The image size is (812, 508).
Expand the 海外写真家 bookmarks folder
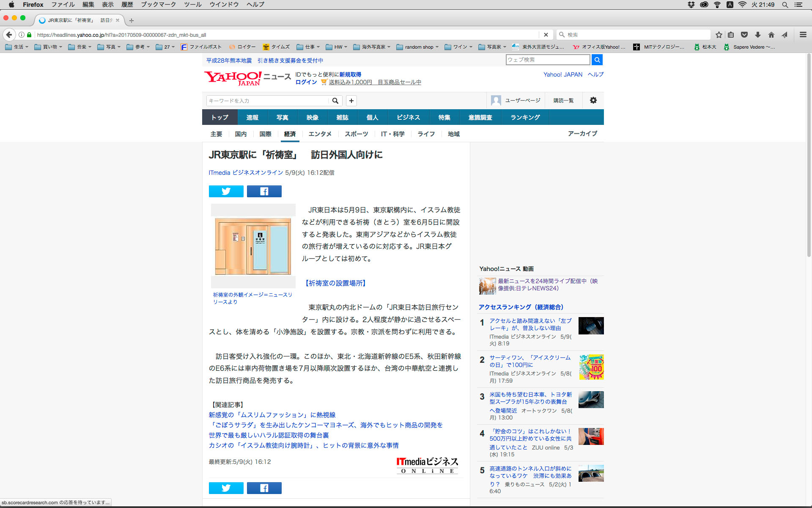pos(372,47)
